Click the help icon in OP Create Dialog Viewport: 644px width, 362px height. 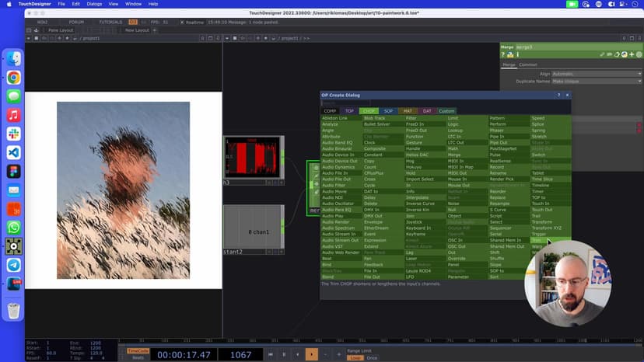coord(558,95)
